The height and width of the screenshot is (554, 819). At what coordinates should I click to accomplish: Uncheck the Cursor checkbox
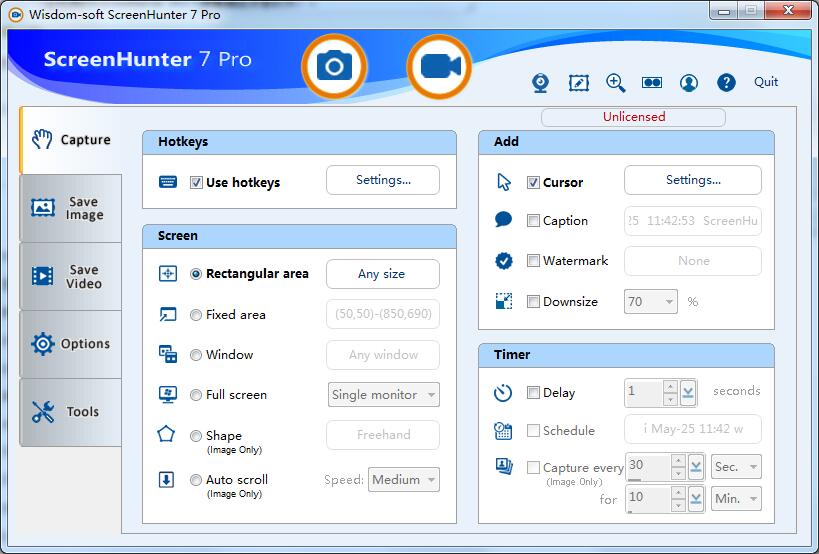pos(533,182)
